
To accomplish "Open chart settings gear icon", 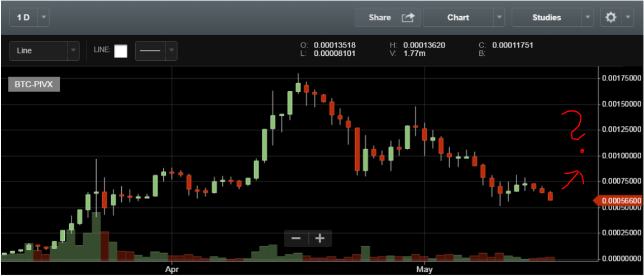I will (611, 18).
